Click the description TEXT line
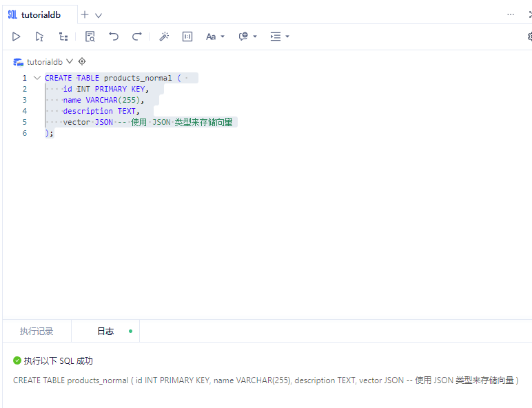 point(100,111)
